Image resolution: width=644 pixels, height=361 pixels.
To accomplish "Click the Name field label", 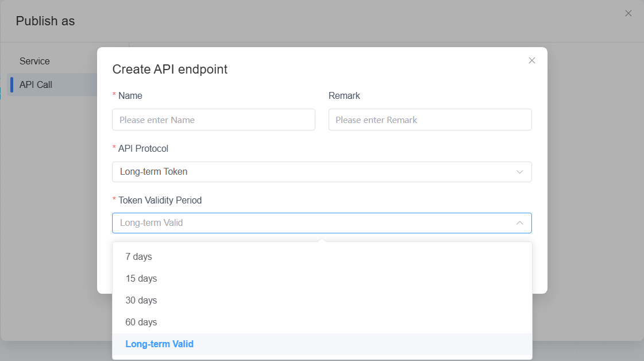I will click(x=130, y=96).
